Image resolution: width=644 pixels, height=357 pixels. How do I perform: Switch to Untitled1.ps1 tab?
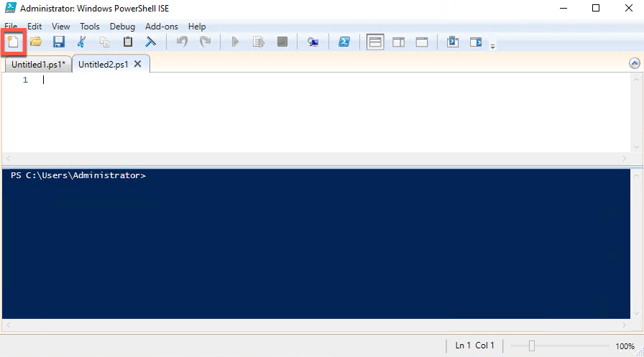[x=38, y=65]
